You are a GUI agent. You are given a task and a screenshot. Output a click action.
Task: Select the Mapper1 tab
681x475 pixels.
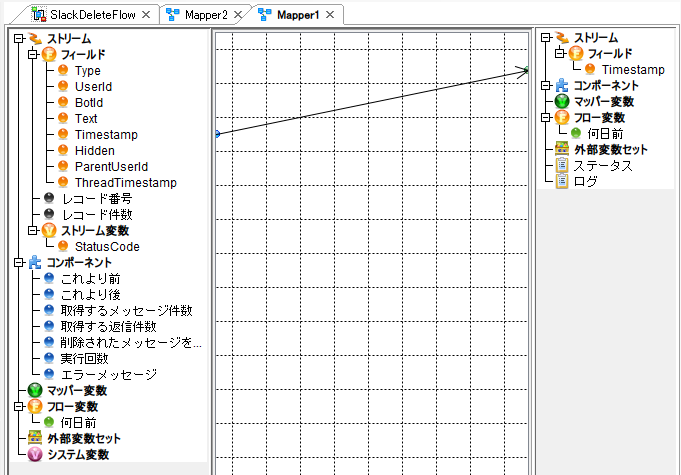[298, 15]
